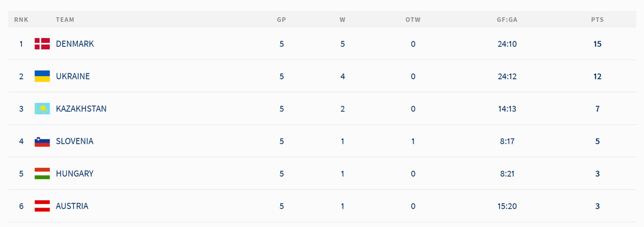Open the UKRAINE team link
Image resolution: width=644 pixels, height=227 pixels.
pos(72,76)
